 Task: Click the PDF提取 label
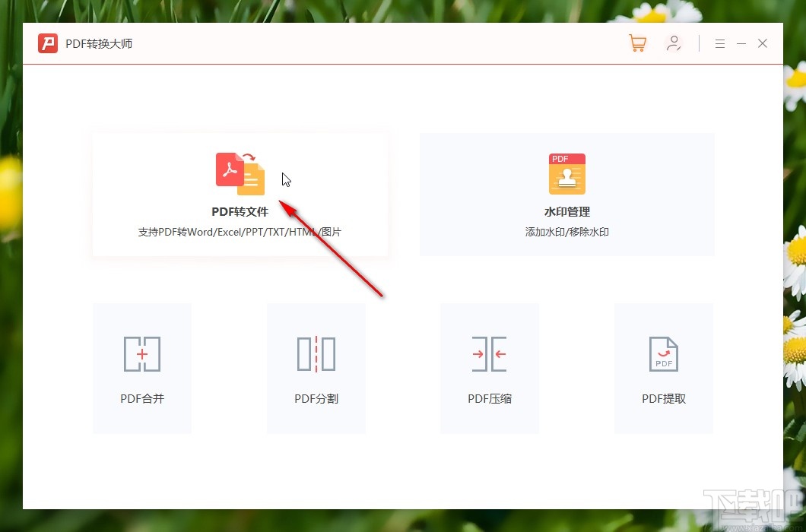(x=664, y=399)
